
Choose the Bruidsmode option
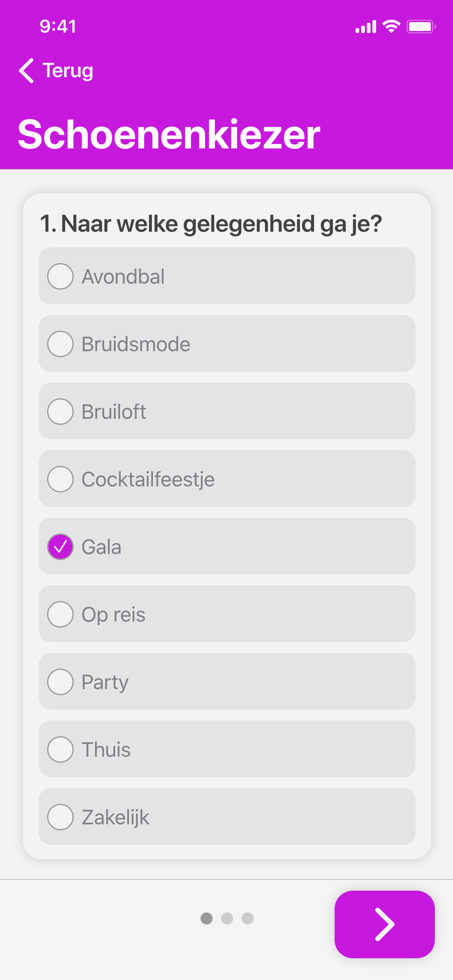(60, 344)
